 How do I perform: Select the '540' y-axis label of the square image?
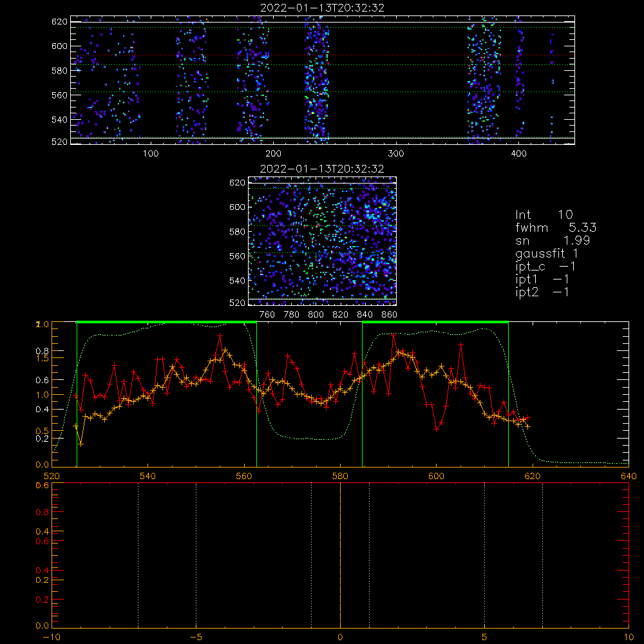(237, 281)
